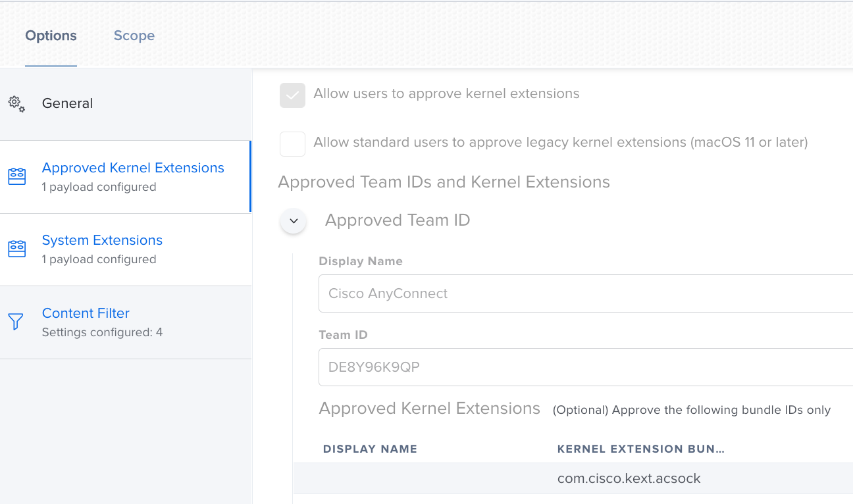The height and width of the screenshot is (504, 853).
Task: Click the 'Approve the following bundle IDs only' note
Action: [692, 410]
